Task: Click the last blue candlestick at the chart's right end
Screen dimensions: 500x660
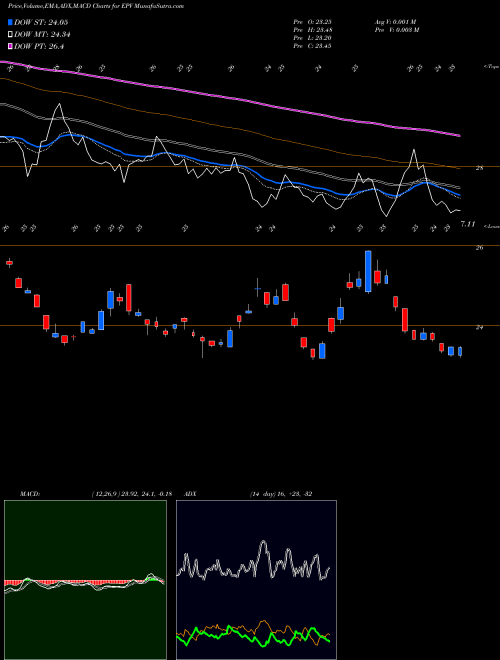Action: click(460, 351)
